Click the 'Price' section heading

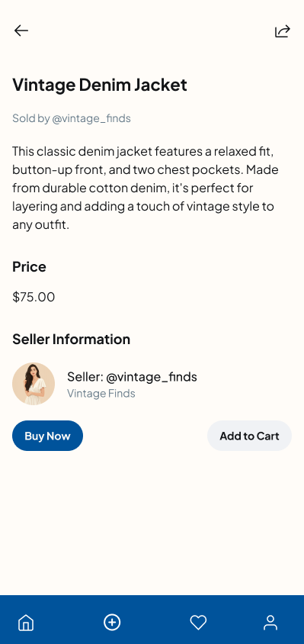[x=29, y=267]
